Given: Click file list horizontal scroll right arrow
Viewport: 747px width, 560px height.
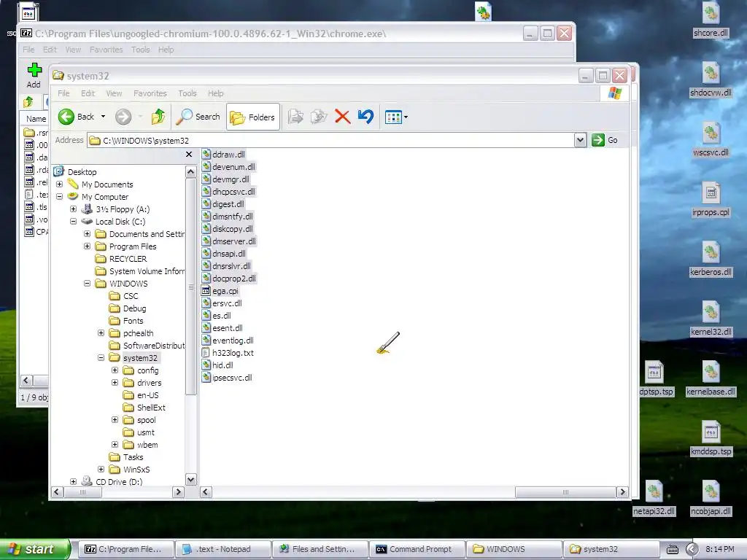Looking at the screenshot, I should pos(622,492).
